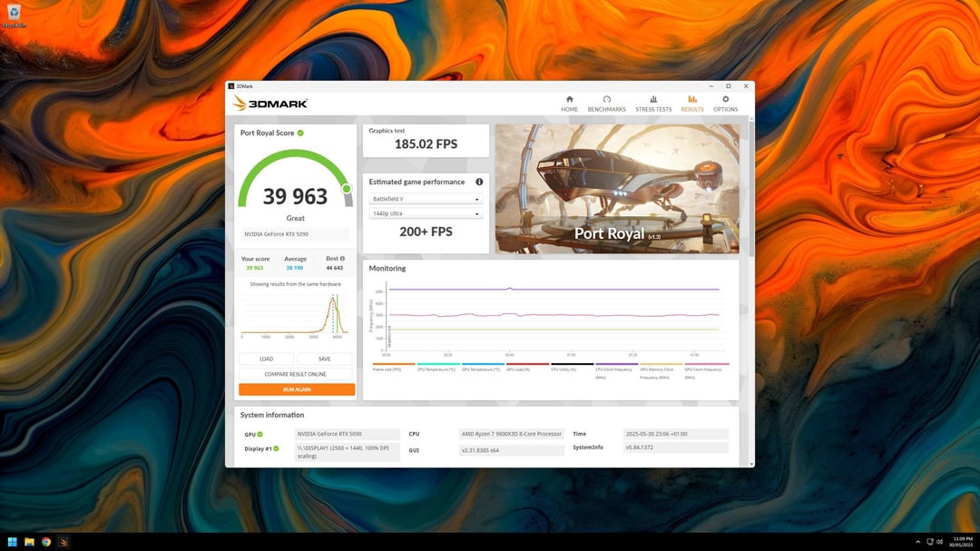Click the orange RUN AGAIN button
Viewport: 980px width, 551px height.
coord(297,389)
